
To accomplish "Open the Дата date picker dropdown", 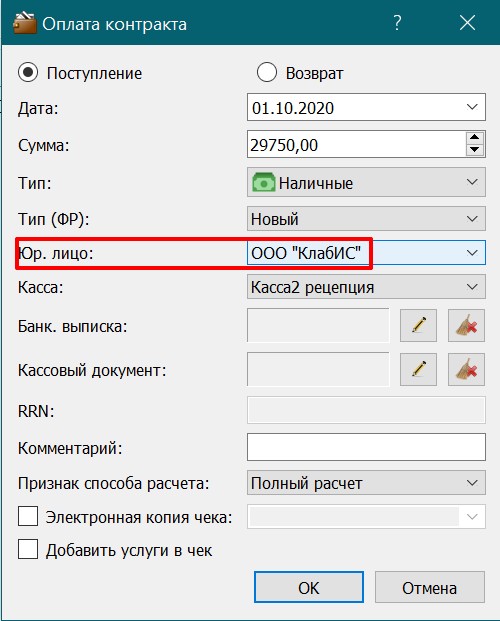I will point(472,107).
